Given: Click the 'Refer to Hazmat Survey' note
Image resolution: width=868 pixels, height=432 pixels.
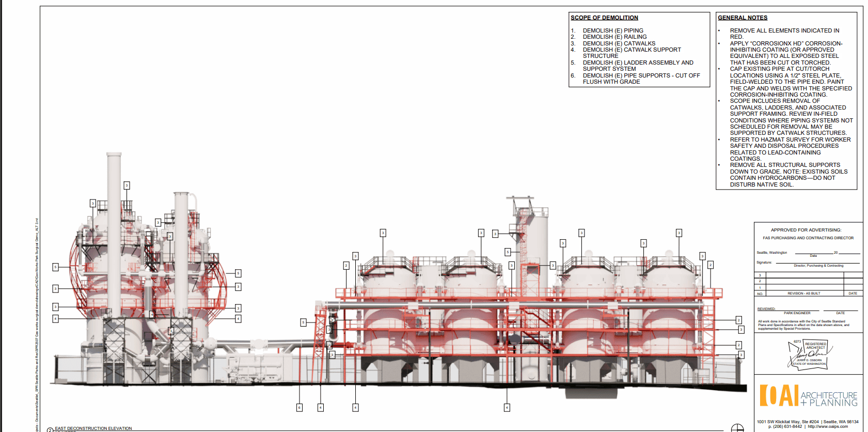Looking at the screenshot, I should click(x=790, y=140).
